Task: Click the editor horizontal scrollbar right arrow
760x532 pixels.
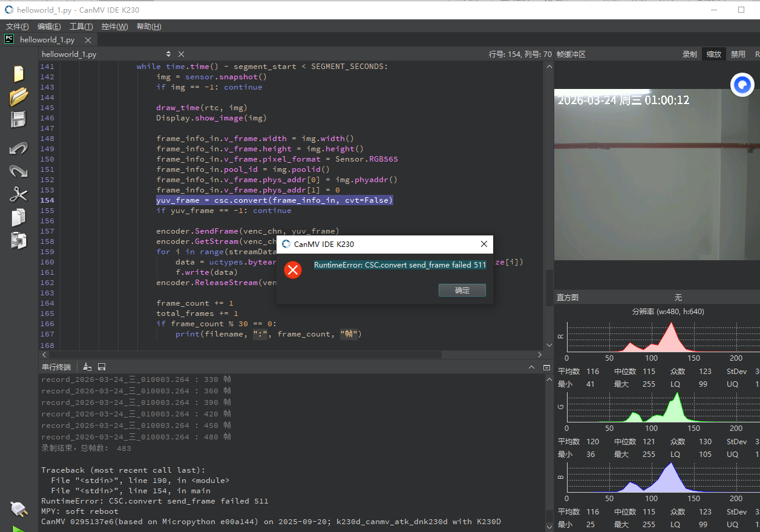Action: [x=540, y=355]
